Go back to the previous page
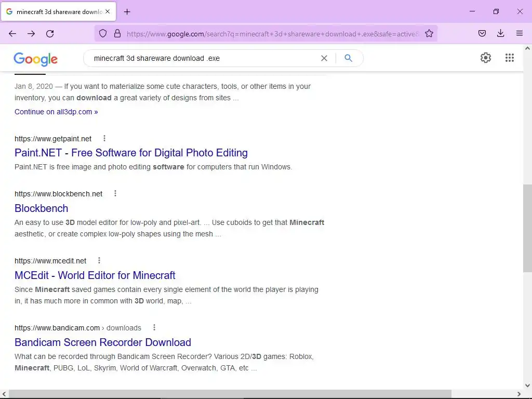The image size is (532, 399). pos(12,34)
